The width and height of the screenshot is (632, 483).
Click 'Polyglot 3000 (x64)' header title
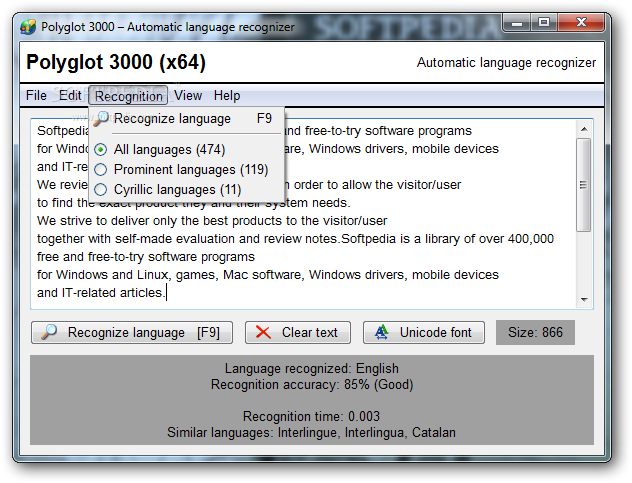point(116,62)
